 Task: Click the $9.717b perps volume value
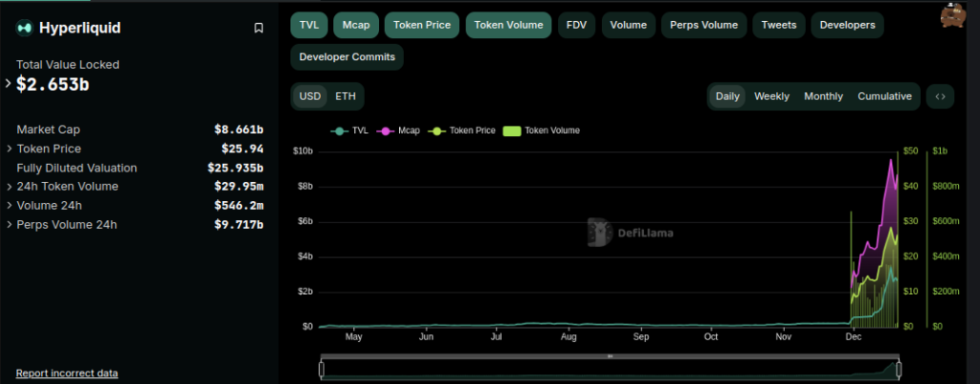click(x=238, y=224)
